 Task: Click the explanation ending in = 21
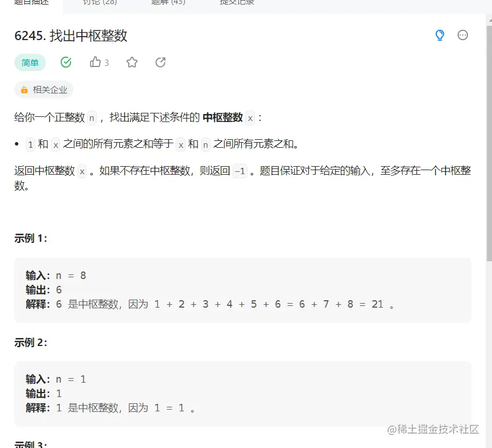point(210,304)
